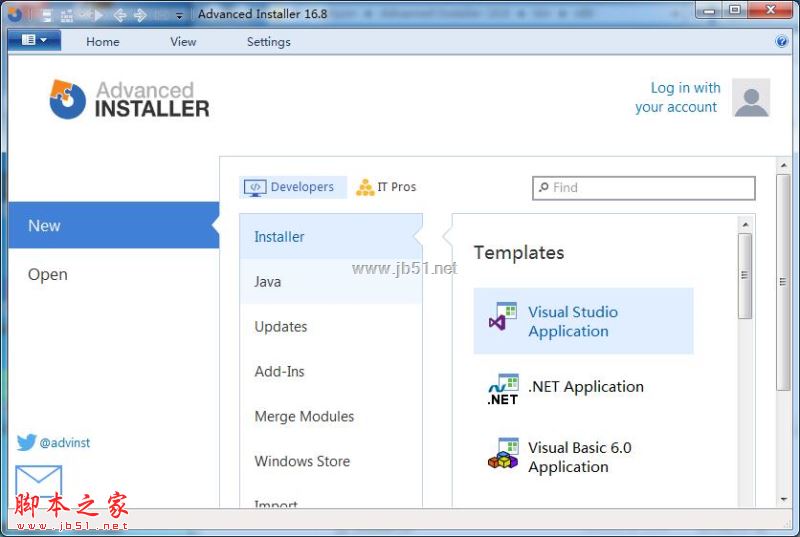Click the Templates list scrollbar thumb
Image resolution: width=800 pixels, height=537 pixels.
point(745,276)
